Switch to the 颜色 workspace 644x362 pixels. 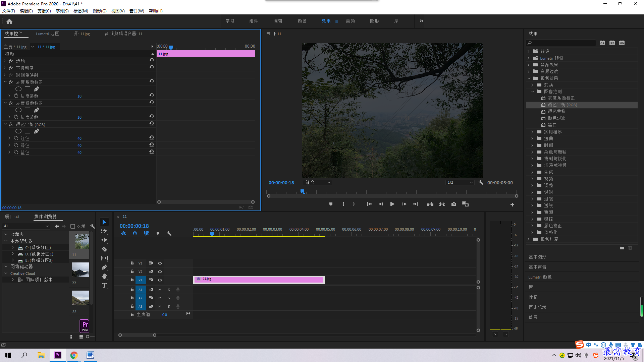click(302, 21)
